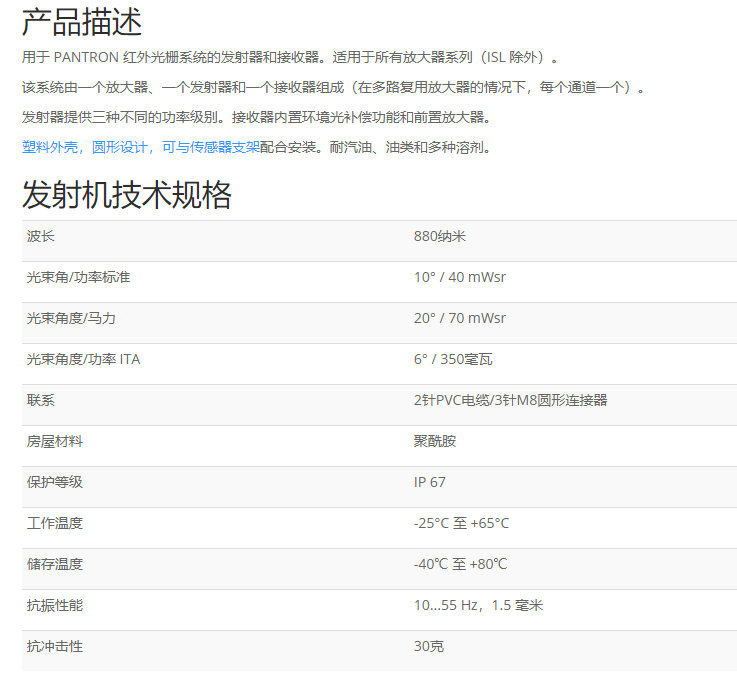The width and height of the screenshot is (737, 676).
Task: Select the 工作温度 row label
Action: tap(54, 523)
